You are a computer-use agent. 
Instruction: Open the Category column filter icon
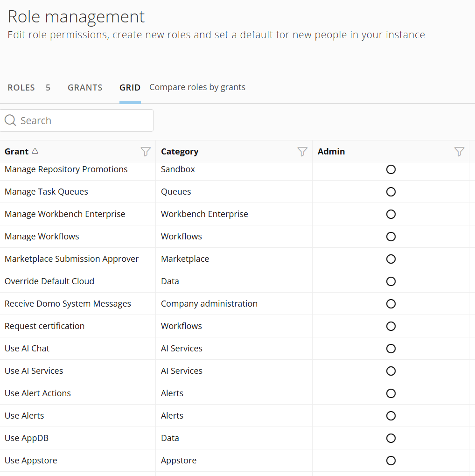[302, 152]
